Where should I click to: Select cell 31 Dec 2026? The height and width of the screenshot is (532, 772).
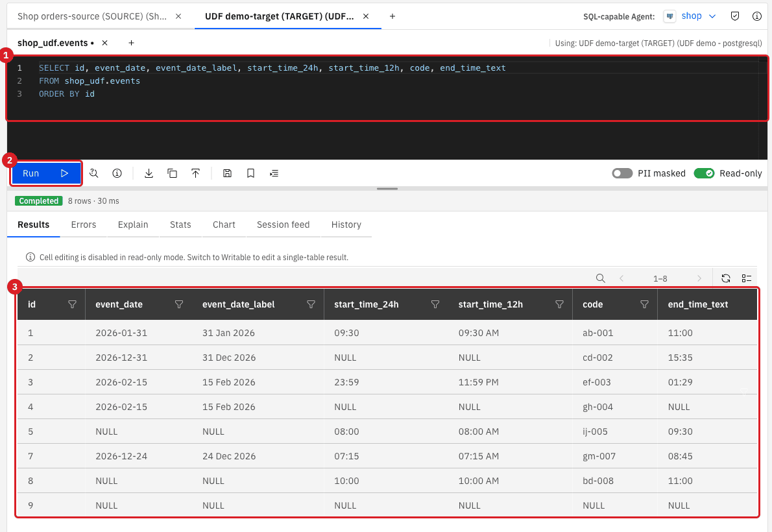(229, 357)
